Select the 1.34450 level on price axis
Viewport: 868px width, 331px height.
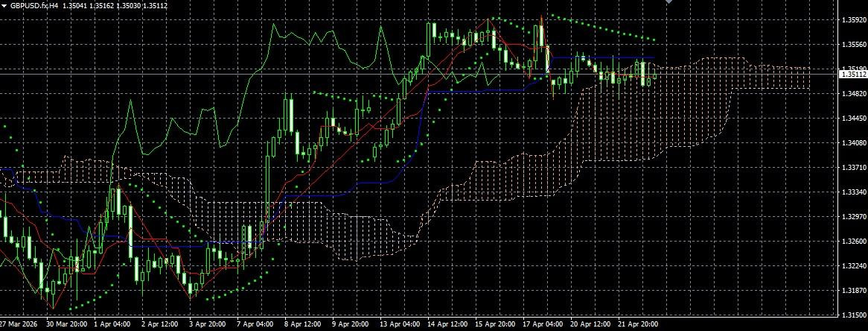click(x=850, y=118)
